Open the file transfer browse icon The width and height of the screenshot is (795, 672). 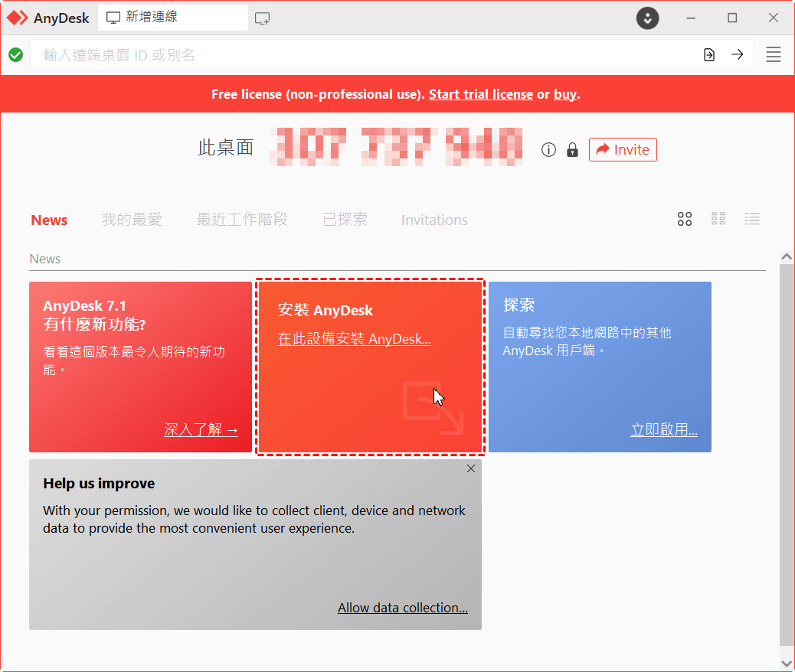tap(708, 55)
